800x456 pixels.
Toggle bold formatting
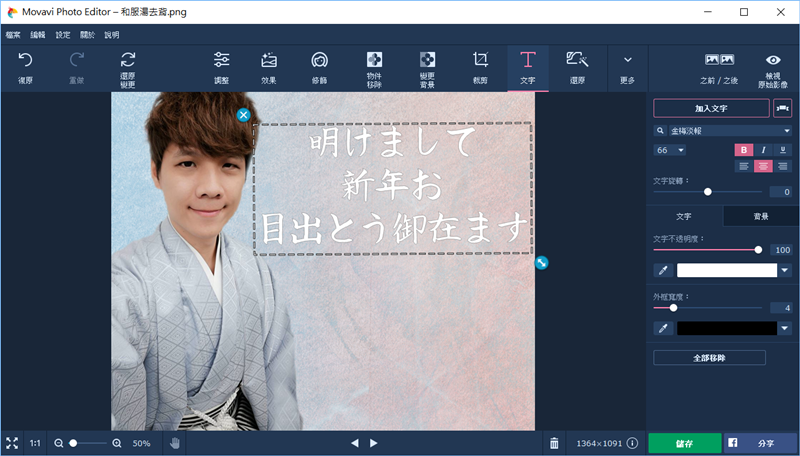pos(743,150)
